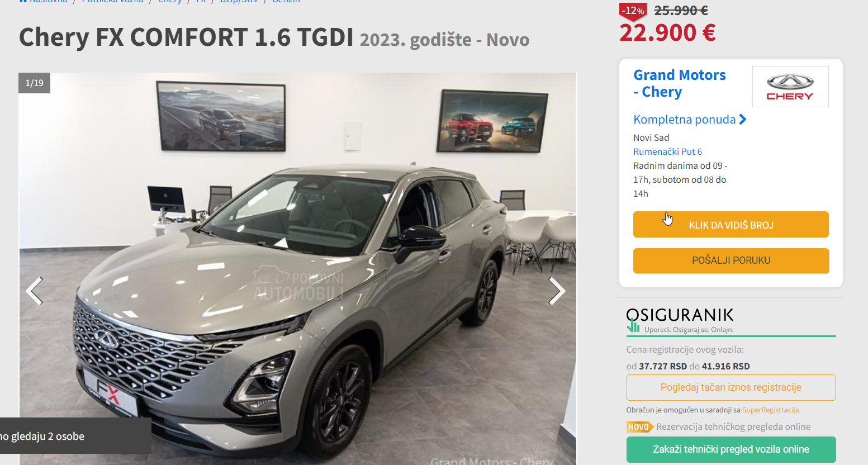View Kompletna ponuda of the dealer
Viewport: 868px width, 465px height.
(684, 119)
